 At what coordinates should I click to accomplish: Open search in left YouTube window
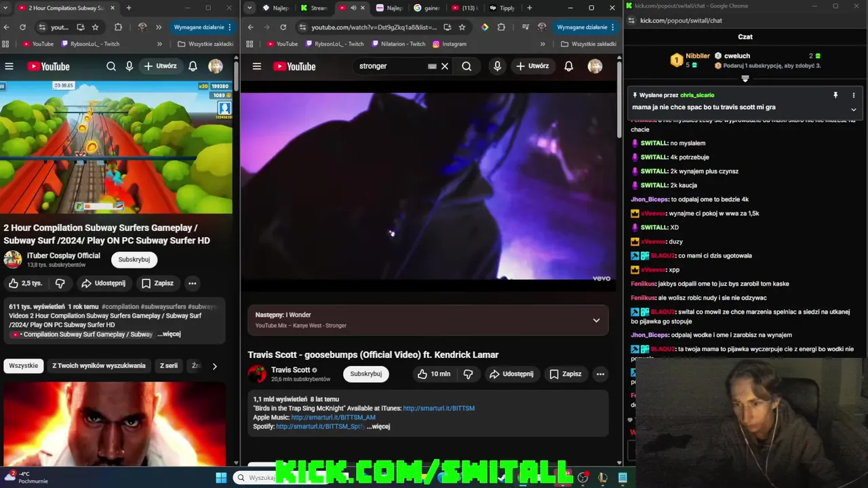point(111,66)
